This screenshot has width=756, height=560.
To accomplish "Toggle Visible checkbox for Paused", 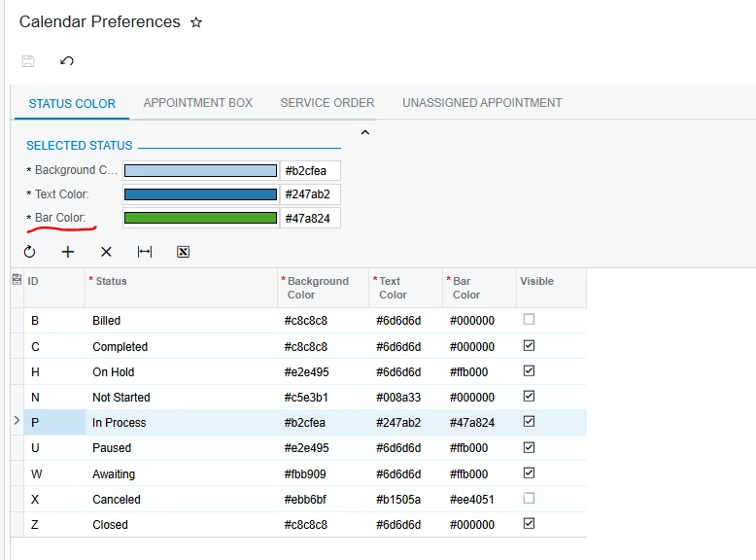I will pos(529,447).
